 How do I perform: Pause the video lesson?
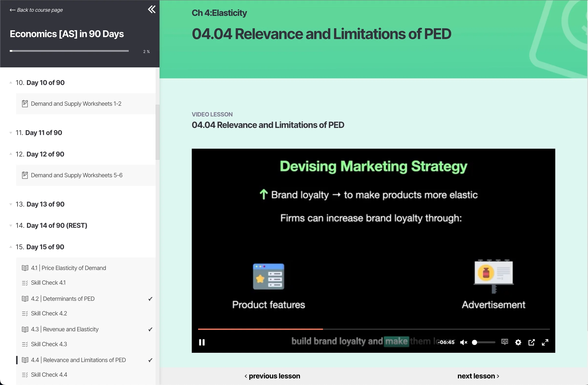(x=202, y=342)
